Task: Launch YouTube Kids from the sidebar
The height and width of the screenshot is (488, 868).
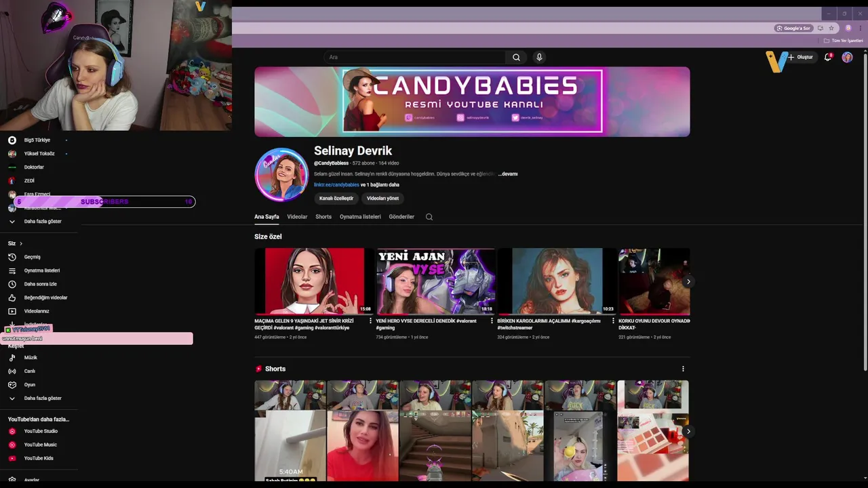Action: (x=39, y=458)
